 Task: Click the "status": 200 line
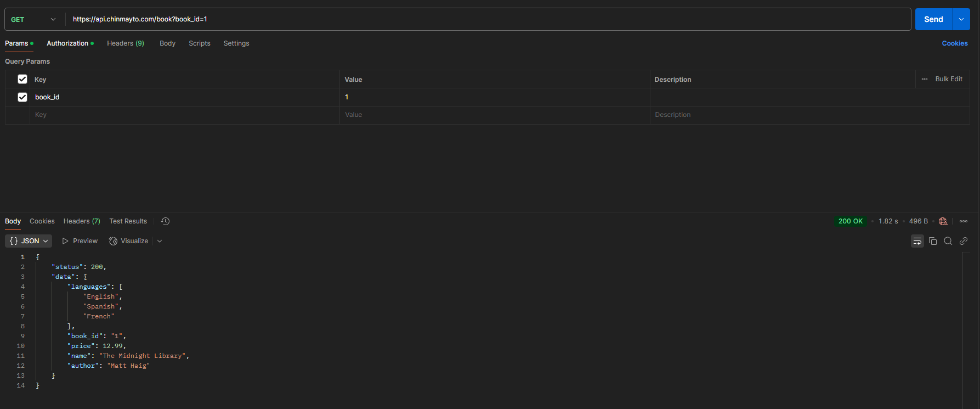click(79, 267)
